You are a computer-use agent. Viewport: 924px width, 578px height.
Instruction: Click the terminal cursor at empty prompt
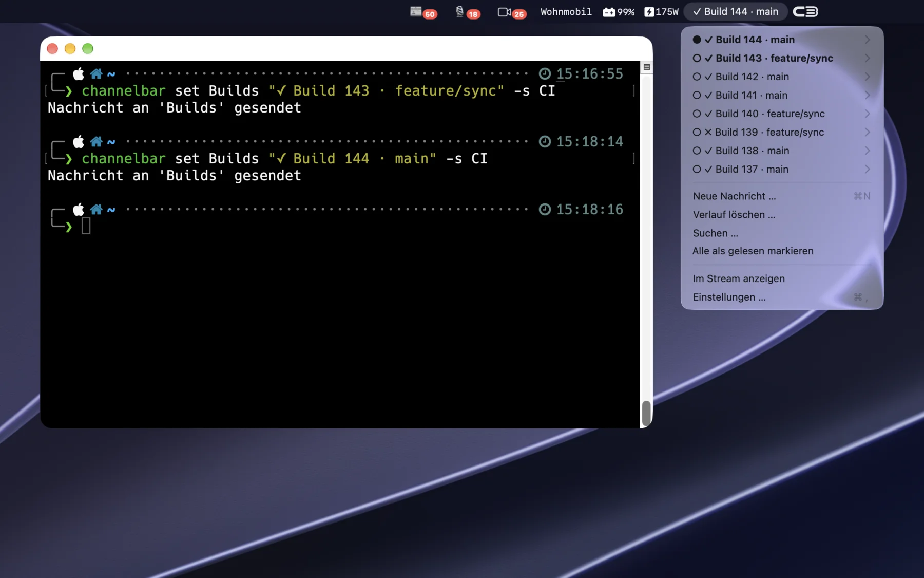(86, 226)
